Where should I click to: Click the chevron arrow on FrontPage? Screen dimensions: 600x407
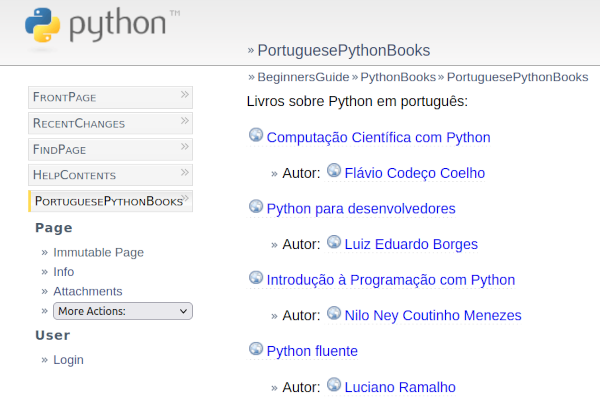click(185, 94)
